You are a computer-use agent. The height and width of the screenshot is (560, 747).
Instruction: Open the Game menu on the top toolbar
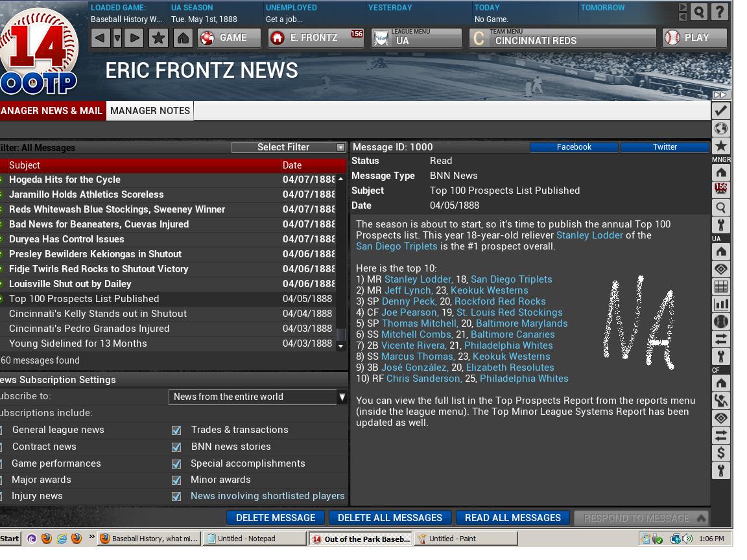tap(229, 37)
